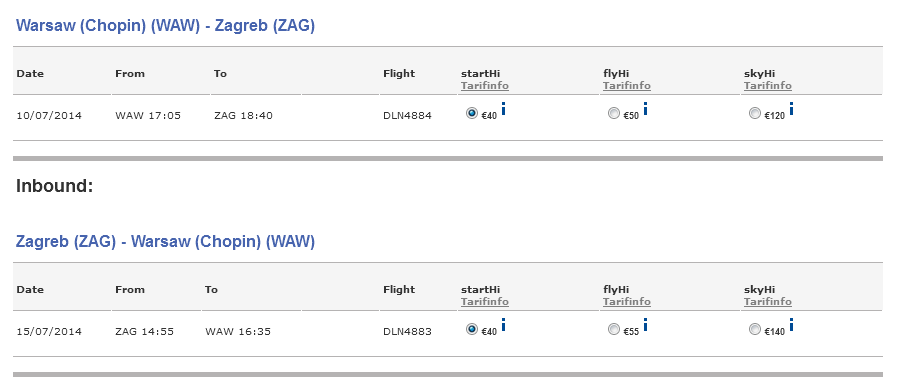Click info icon beside outbound €120 skyHi fare
898x383 pixels.
791,109
